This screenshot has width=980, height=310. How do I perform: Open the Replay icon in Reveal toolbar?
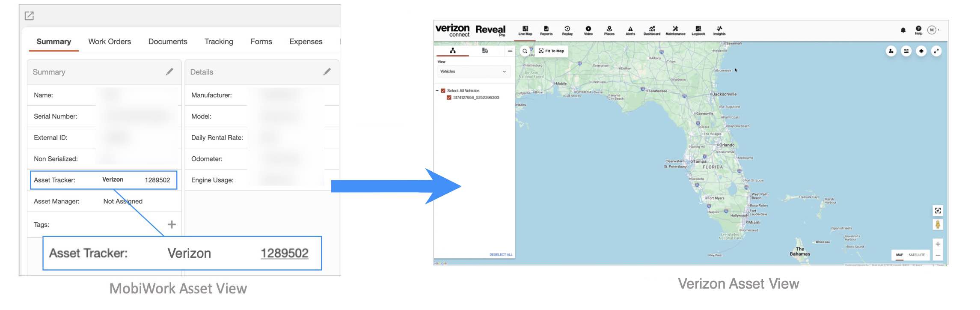[567, 30]
